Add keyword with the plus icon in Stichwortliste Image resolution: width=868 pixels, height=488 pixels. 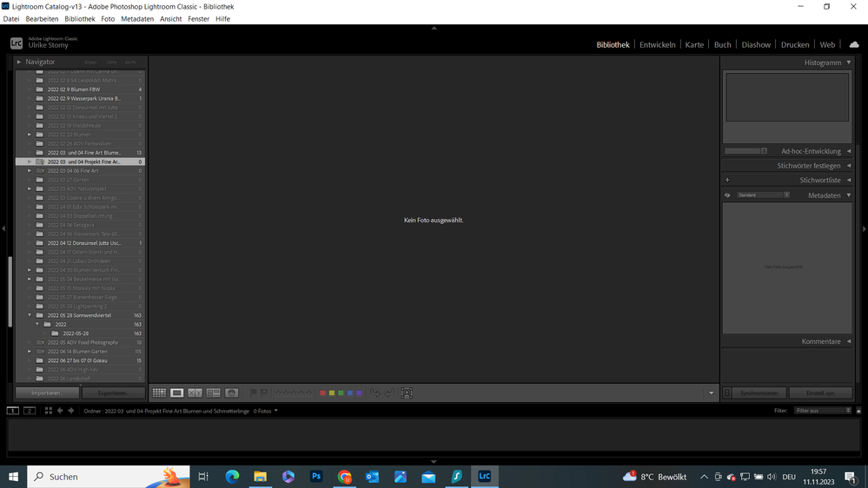pos(727,180)
